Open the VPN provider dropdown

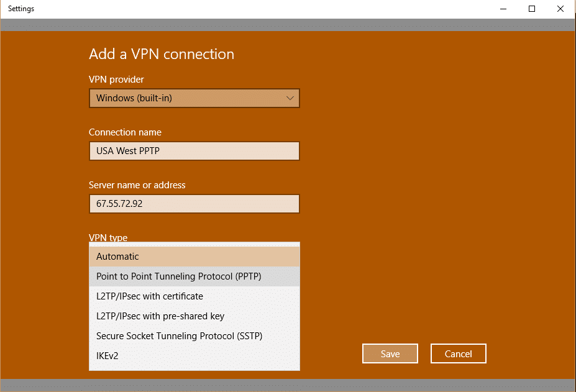coord(194,98)
